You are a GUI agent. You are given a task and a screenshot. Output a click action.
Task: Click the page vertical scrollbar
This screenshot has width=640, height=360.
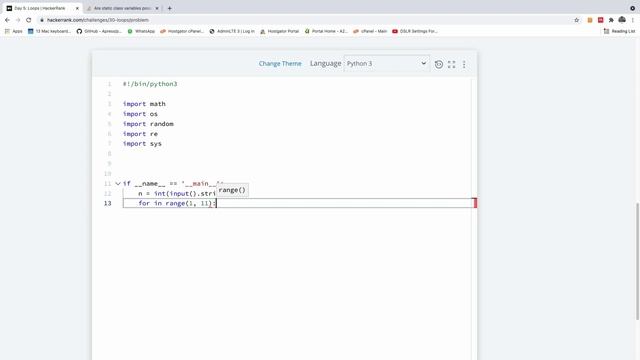[x=637, y=261]
